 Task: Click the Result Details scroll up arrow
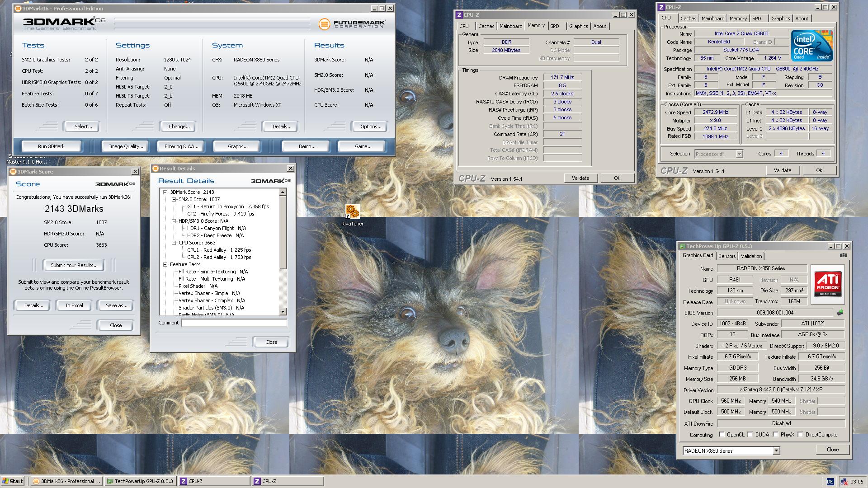tap(283, 192)
